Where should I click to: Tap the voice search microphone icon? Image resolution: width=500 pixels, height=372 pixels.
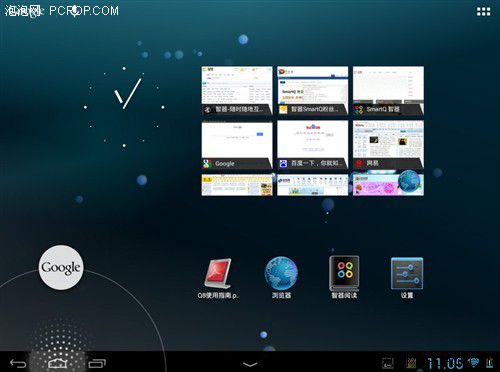coord(75,12)
